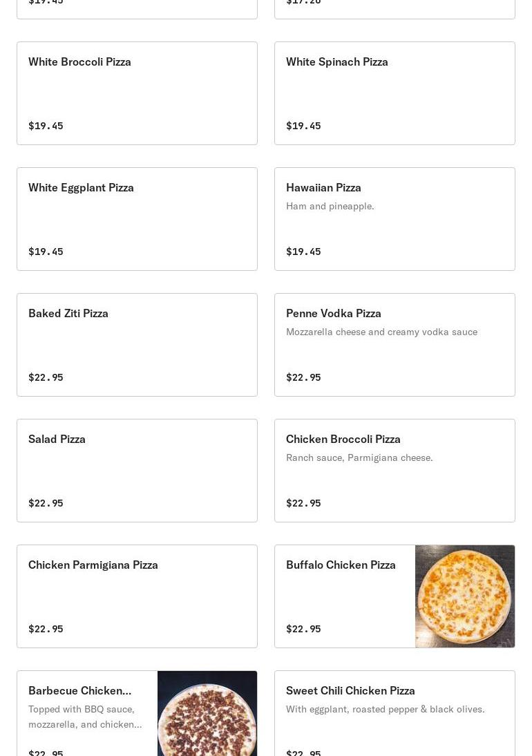Click the Hawaiian Pizza $19.45 price

tap(303, 252)
